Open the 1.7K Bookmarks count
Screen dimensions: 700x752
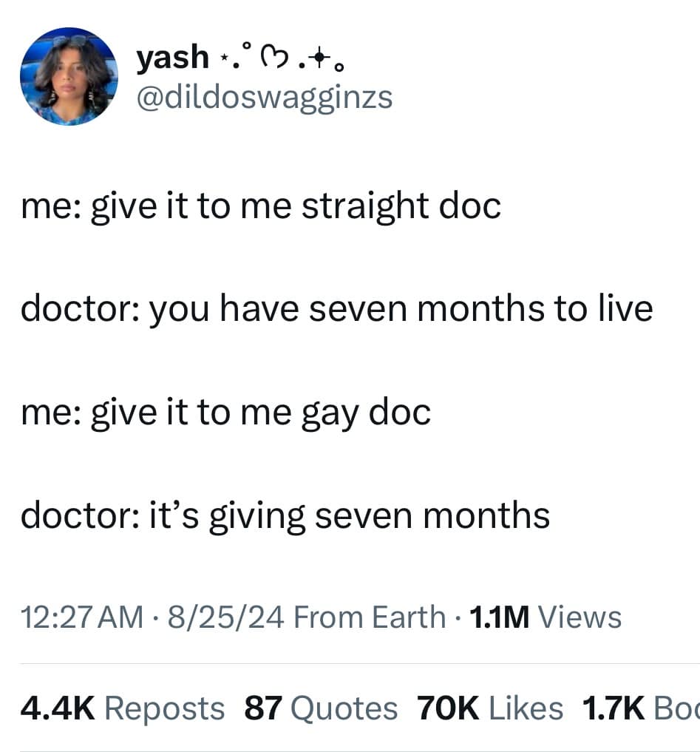pos(641,708)
